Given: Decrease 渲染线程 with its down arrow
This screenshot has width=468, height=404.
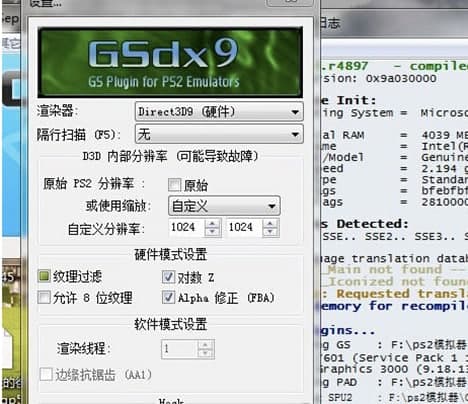Looking at the screenshot, I should pos(206,354).
